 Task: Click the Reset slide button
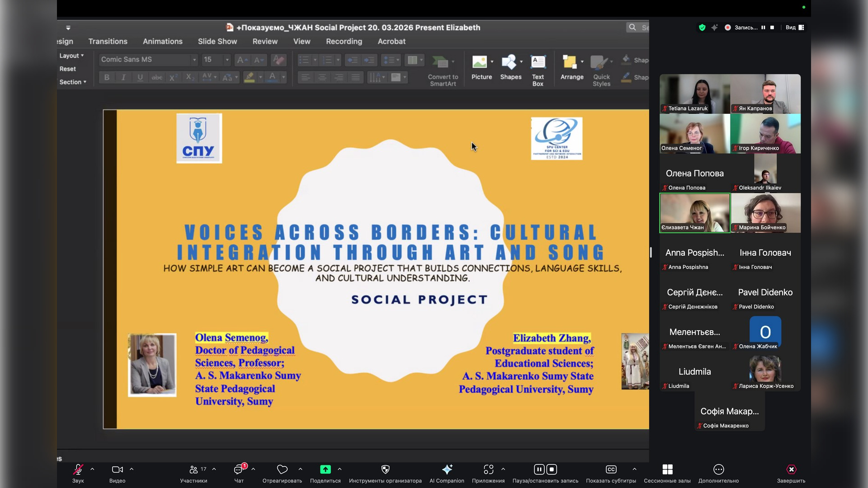coord(67,69)
